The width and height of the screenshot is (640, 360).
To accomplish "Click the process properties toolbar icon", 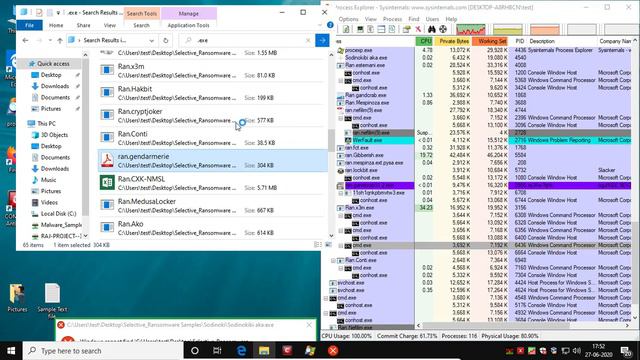I will pos(406,29).
